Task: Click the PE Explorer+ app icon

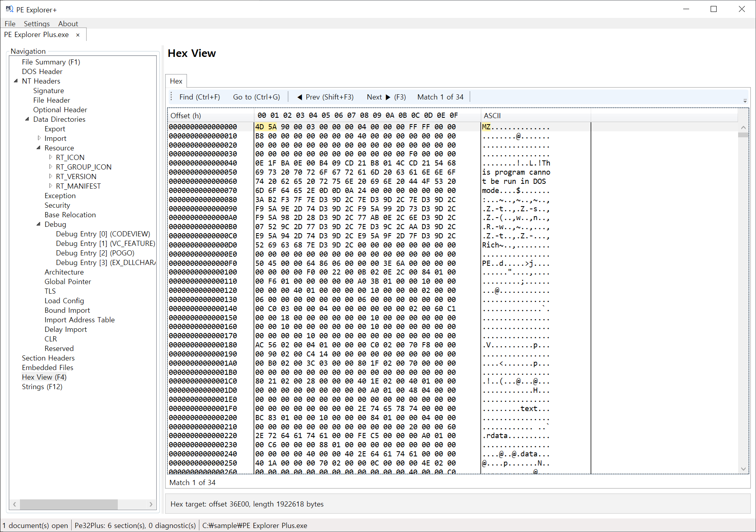Action: (x=9, y=9)
